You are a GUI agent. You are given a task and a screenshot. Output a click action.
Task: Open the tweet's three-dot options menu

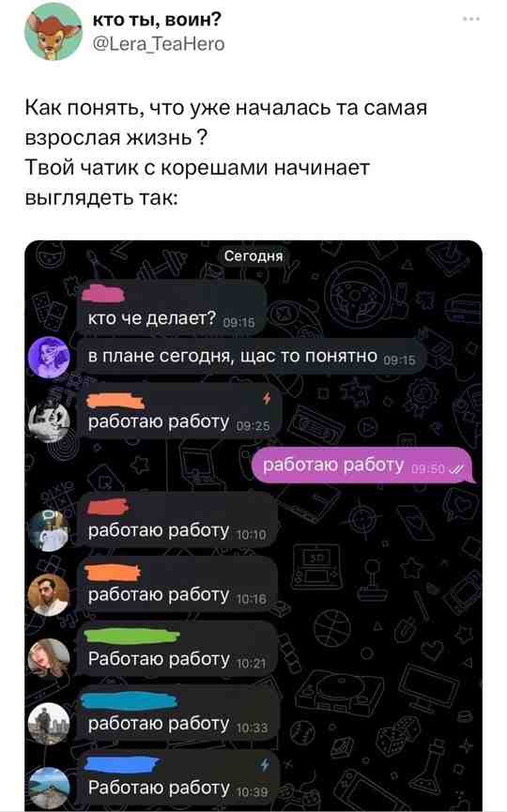471,19
